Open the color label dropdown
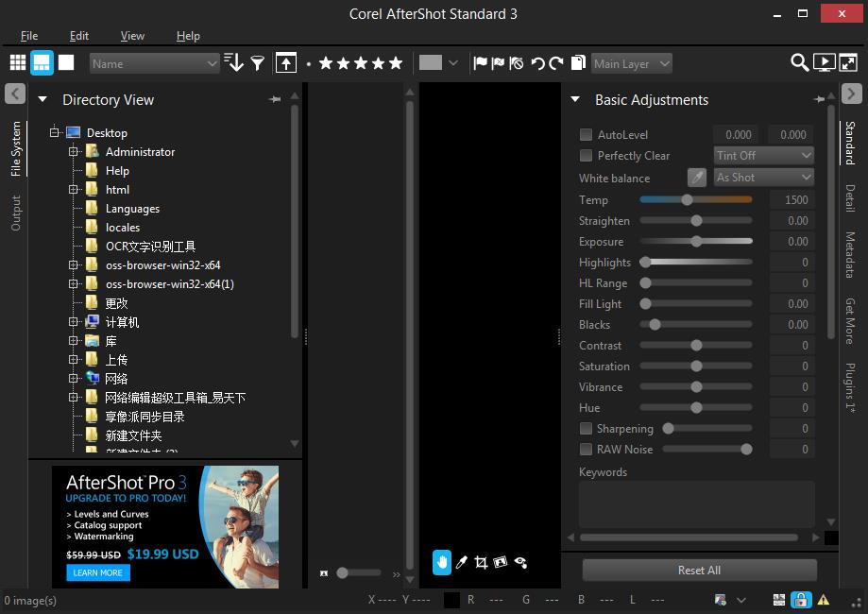Image resolution: width=868 pixels, height=614 pixels. (x=452, y=63)
